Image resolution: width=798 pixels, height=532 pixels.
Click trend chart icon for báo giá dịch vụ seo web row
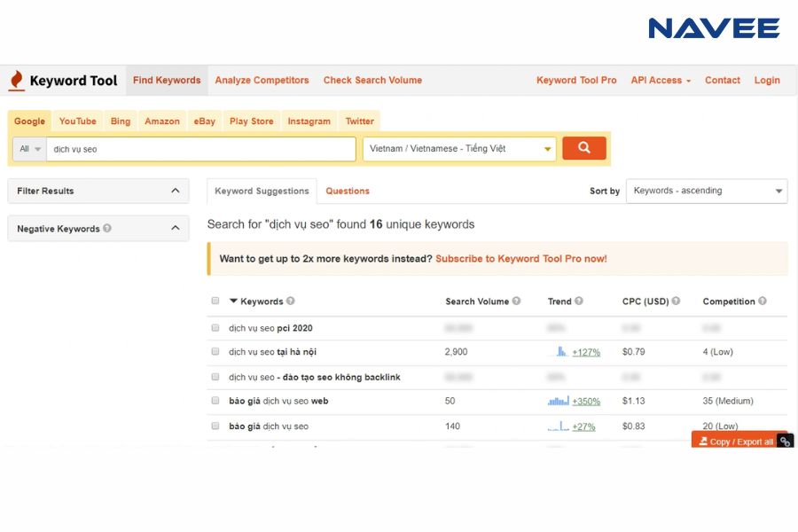pos(559,401)
